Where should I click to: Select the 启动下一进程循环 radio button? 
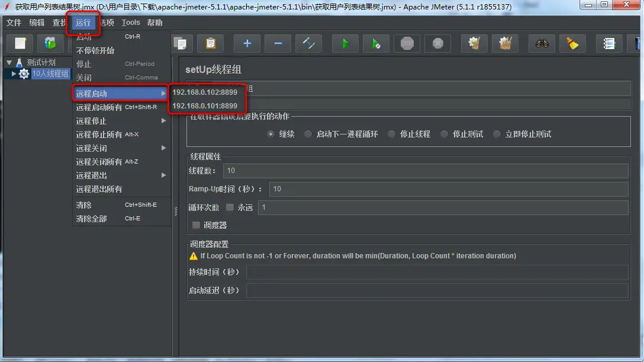point(308,134)
